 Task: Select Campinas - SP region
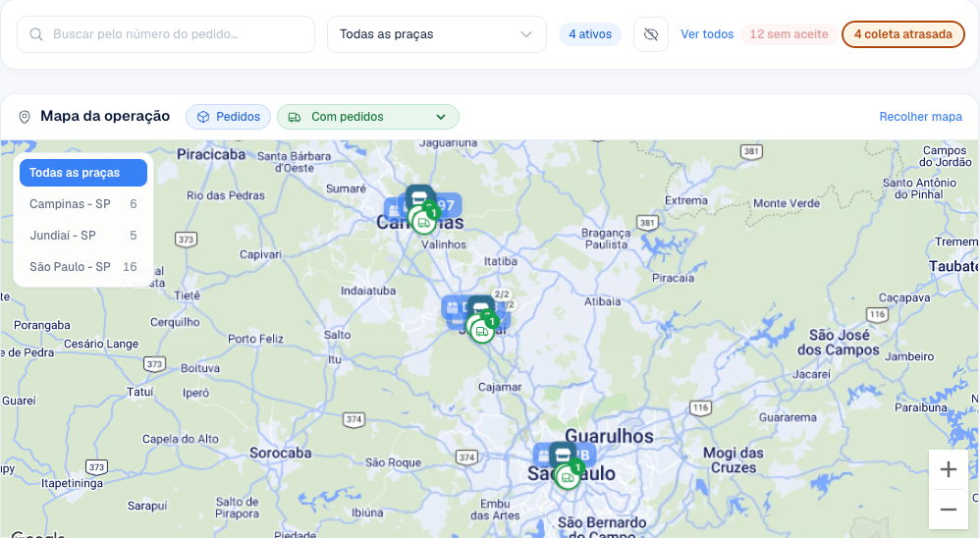(x=83, y=203)
